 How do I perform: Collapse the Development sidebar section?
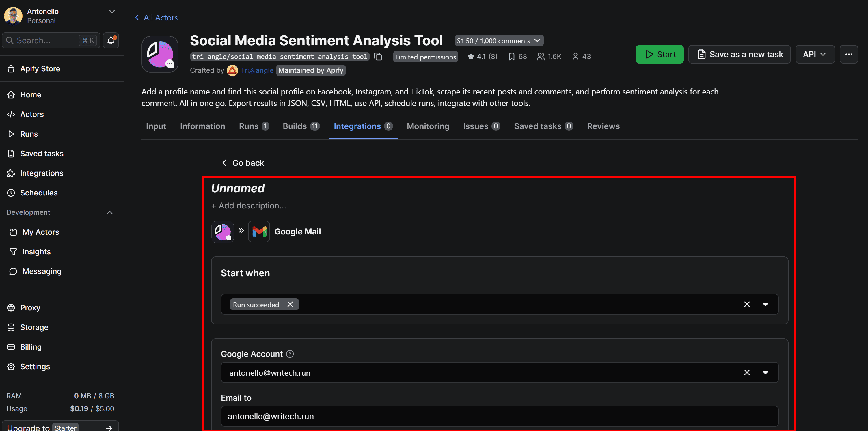point(109,212)
